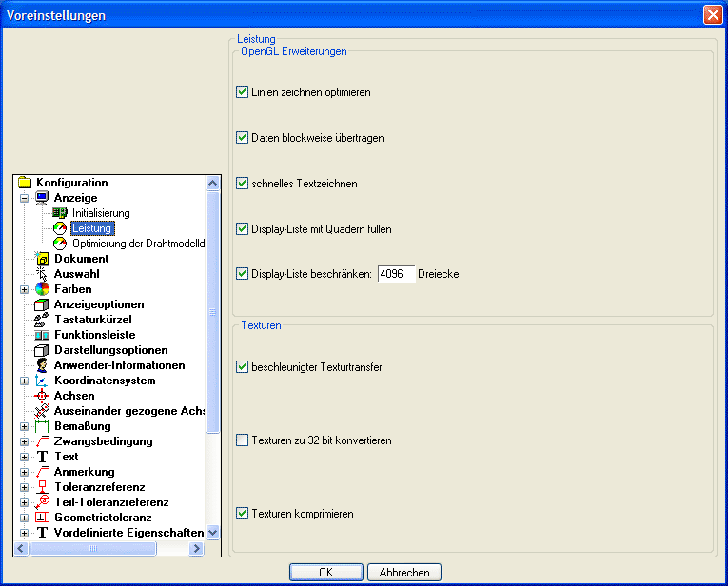728x586 pixels.
Task: Select the Funktionsleiste tree item label
Action: tap(95, 335)
